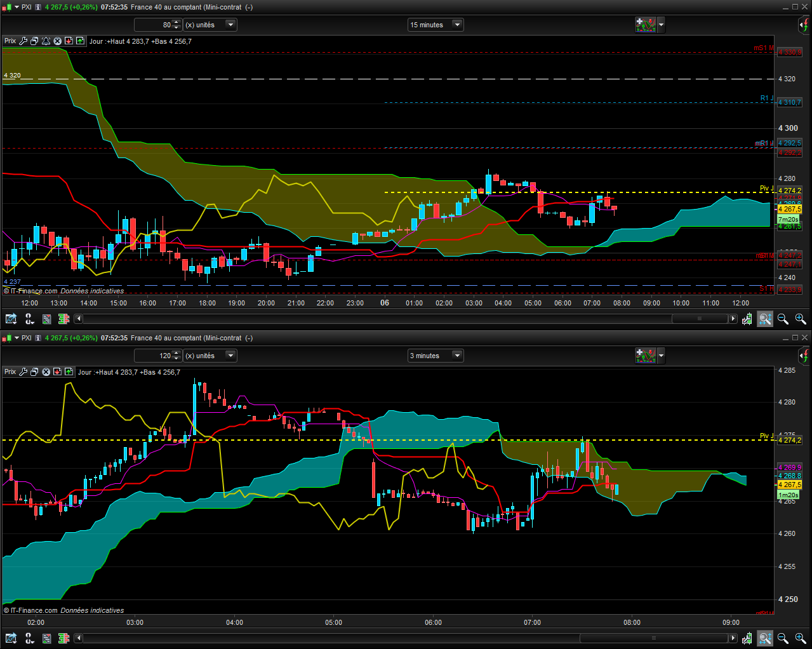The image size is (812, 649).
Task: Maximize the 3-minute chart window
Action: tap(795, 338)
